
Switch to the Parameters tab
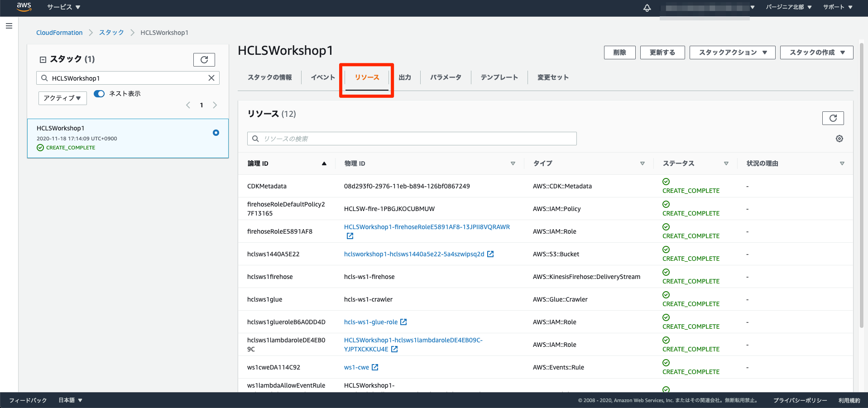pyautogui.click(x=446, y=77)
